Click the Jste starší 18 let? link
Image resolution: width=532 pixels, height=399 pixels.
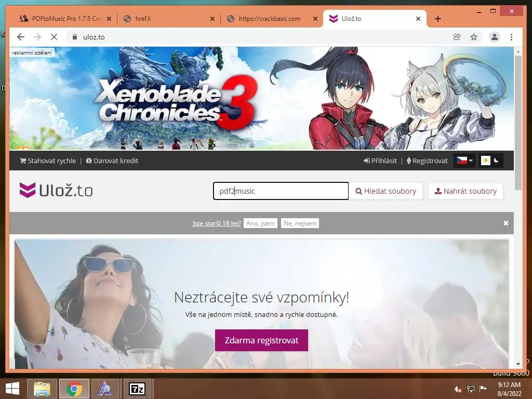click(x=217, y=223)
